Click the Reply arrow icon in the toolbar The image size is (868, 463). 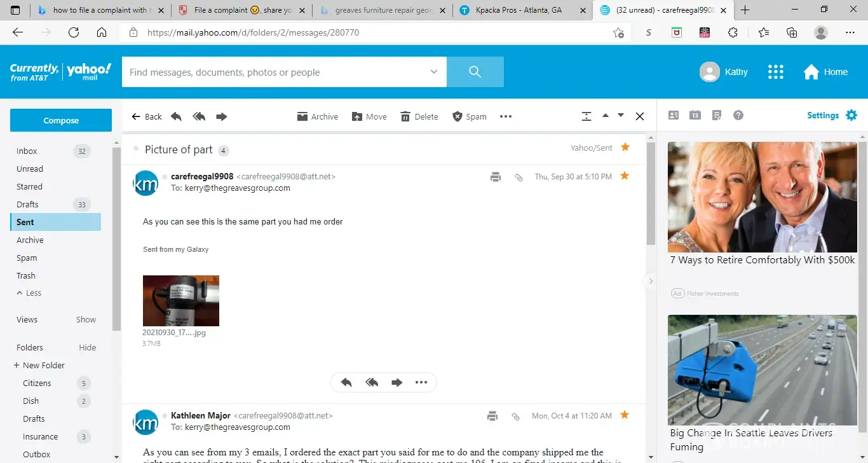point(177,116)
